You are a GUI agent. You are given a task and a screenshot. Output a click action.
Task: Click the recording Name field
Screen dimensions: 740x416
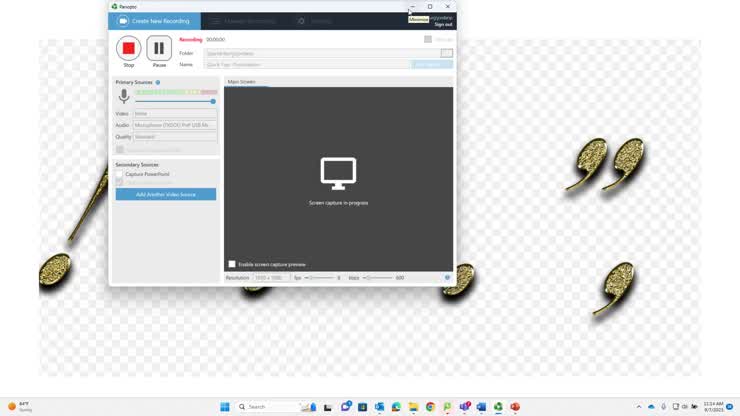click(x=307, y=65)
